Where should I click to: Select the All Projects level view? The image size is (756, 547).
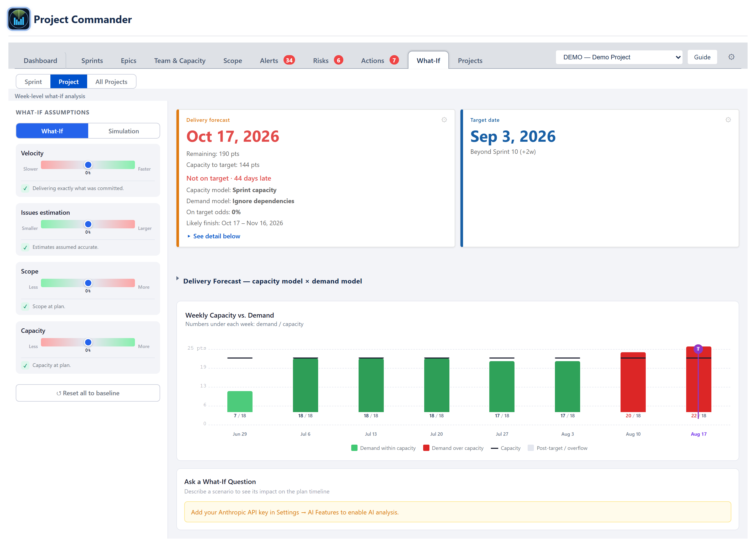pyautogui.click(x=111, y=82)
